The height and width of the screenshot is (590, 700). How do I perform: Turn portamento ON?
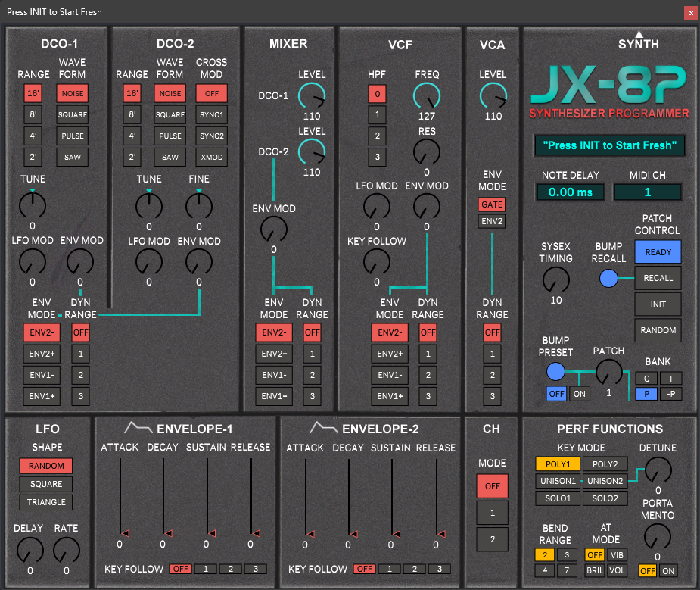click(668, 571)
